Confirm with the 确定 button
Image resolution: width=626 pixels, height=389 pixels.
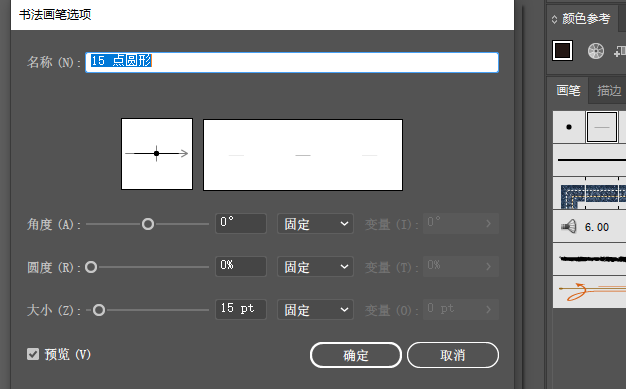pos(356,355)
